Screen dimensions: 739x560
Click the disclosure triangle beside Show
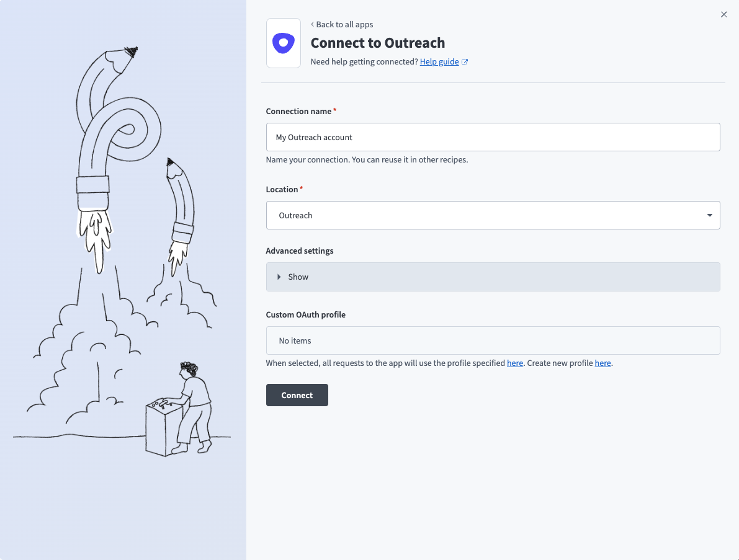279,277
